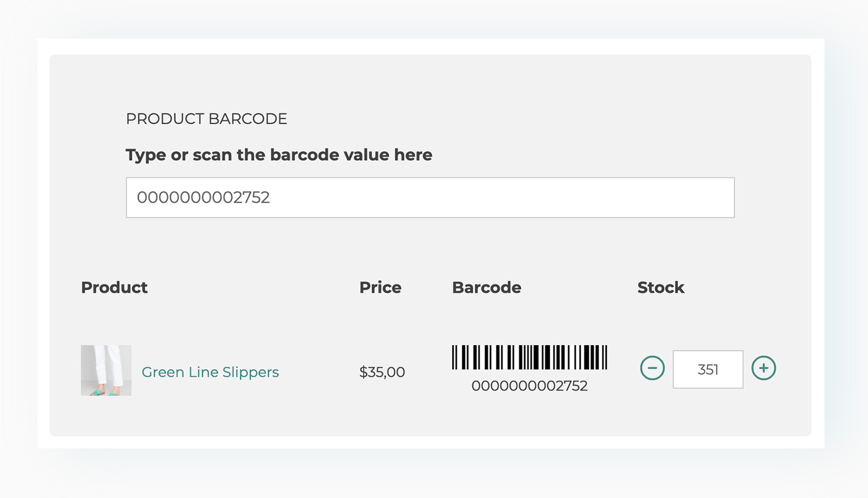Click the barcode number 0000000002752 below the stripes
This screenshot has height=498, width=868.
coord(529,386)
